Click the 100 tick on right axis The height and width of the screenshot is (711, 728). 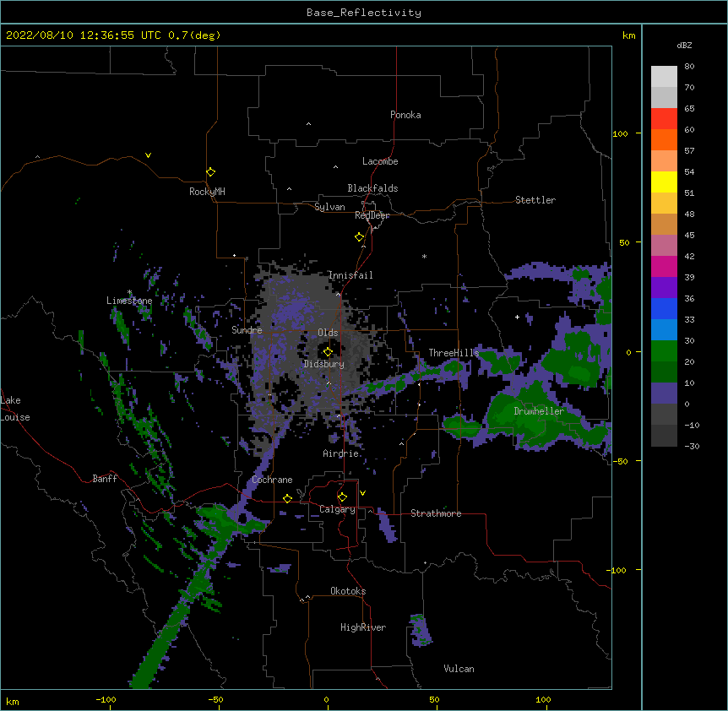(620, 133)
